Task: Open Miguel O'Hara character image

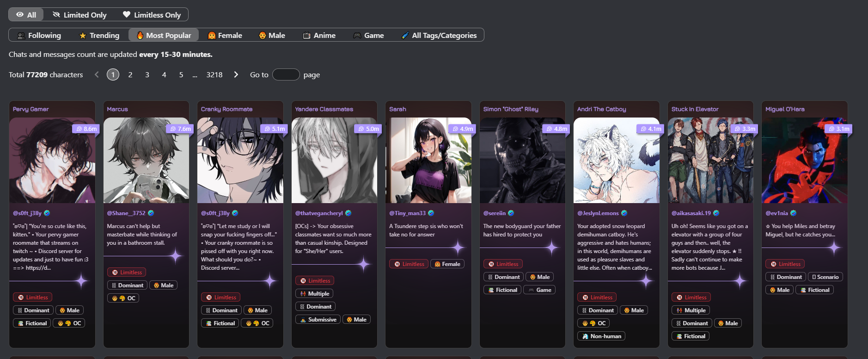Action: 805,160
